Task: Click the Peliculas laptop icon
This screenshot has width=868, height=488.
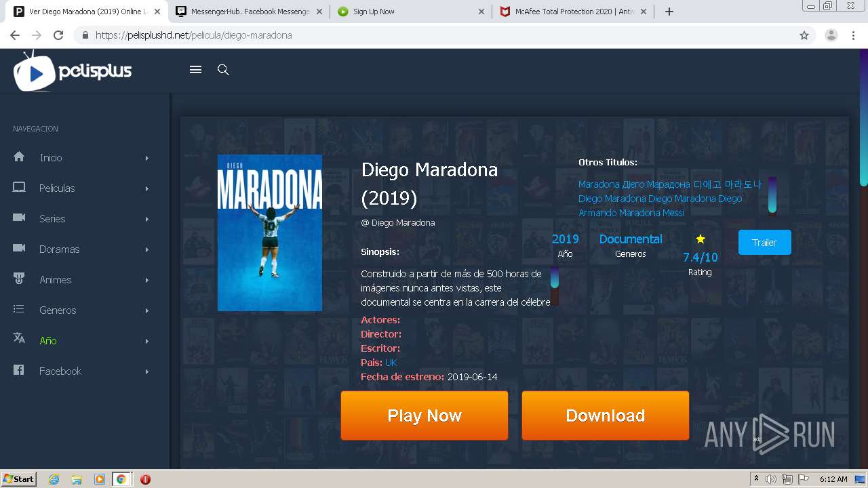Action: pyautogui.click(x=19, y=187)
